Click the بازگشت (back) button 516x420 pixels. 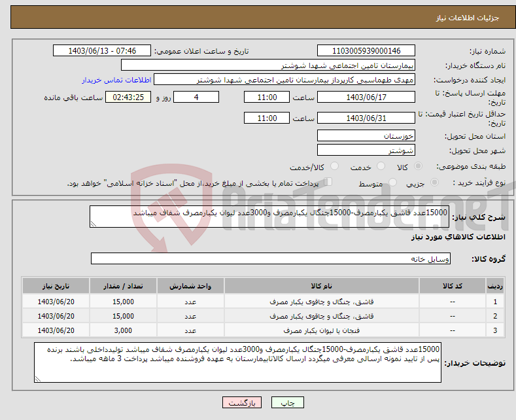tap(242, 402)
